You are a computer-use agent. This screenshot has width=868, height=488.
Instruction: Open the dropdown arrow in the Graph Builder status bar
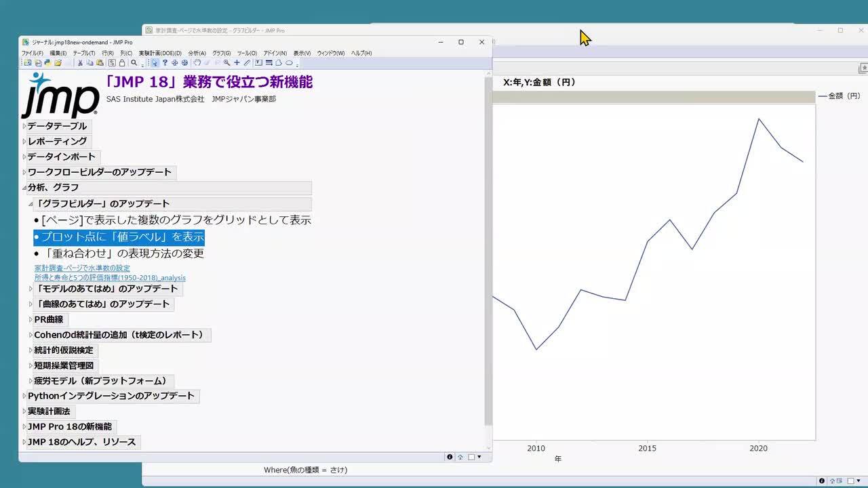[x=859, y=481]
